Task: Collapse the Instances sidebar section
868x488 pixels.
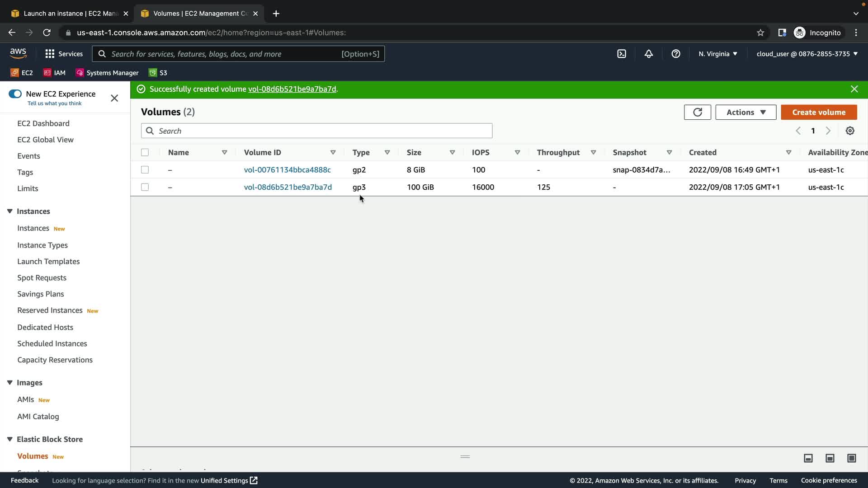Action: [9, 211]
